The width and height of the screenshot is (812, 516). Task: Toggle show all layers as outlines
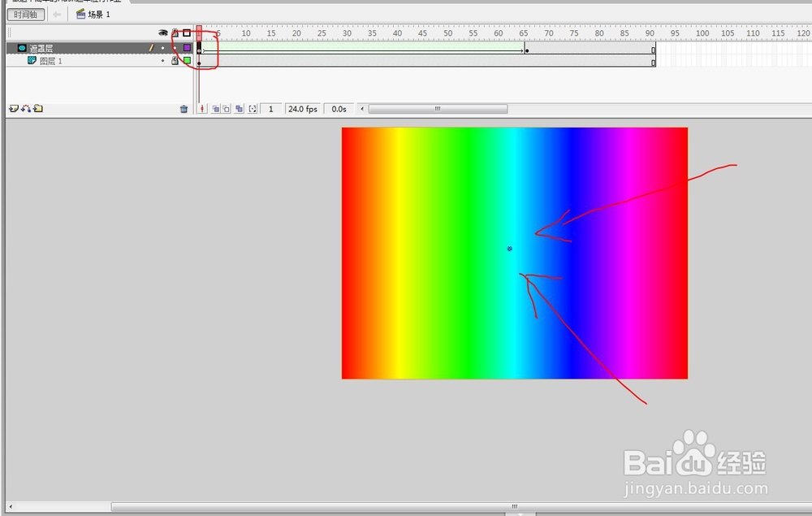(187, 33)
